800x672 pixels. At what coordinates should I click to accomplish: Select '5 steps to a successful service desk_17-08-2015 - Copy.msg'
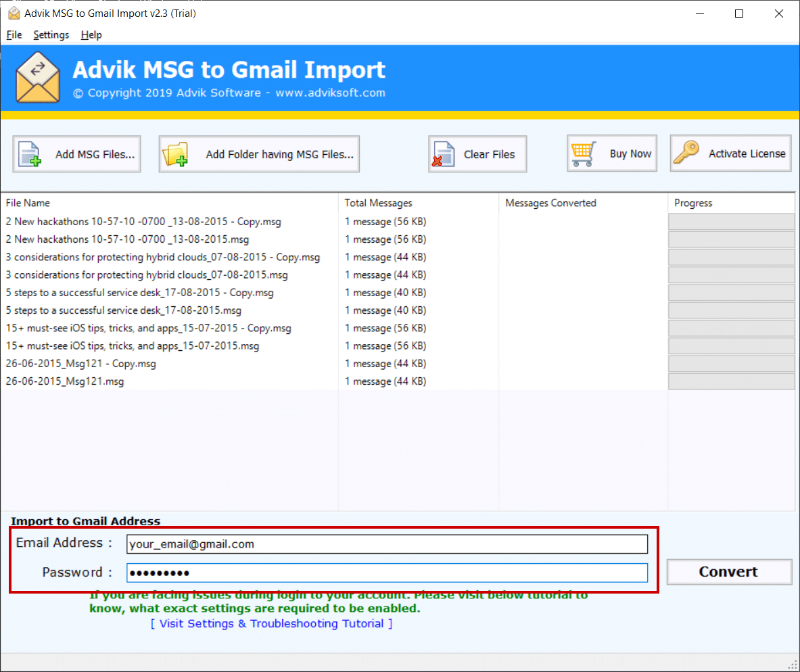(140, 293)
